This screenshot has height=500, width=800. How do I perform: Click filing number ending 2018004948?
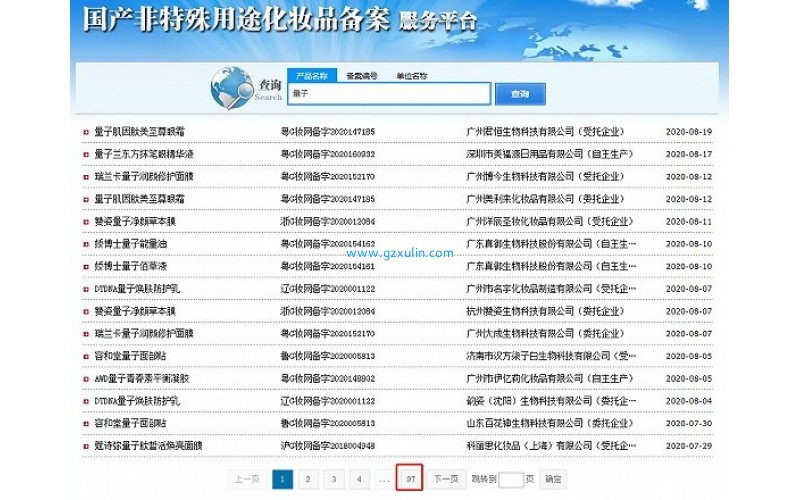pyautogui.click(x=328, y=446)
